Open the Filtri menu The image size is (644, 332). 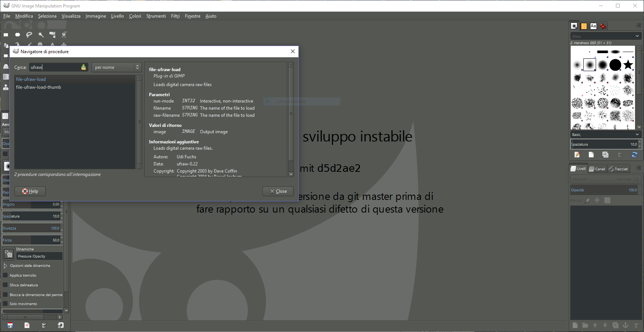[175, 16]
